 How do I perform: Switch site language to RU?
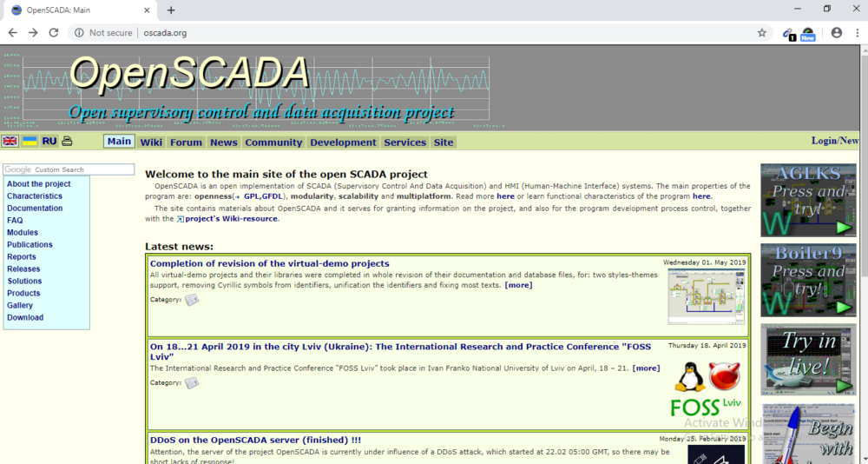tap(49, 142)
